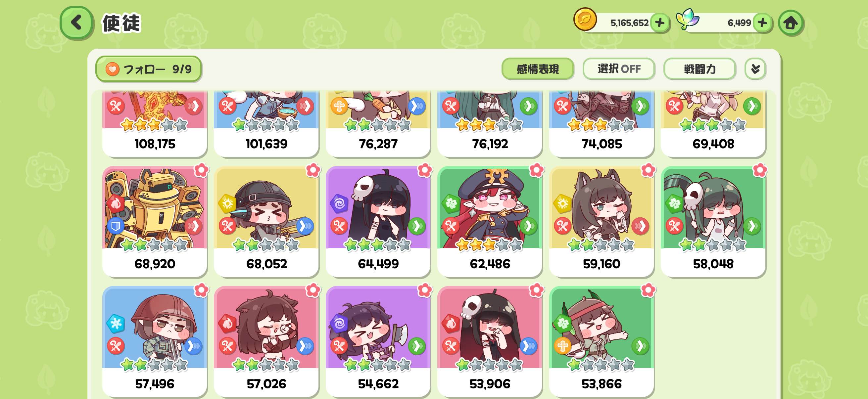This screenshot has height=399, width=868.
Task: Select the 59,160 wolf-ear girl card
Action: tap(602, 222)
